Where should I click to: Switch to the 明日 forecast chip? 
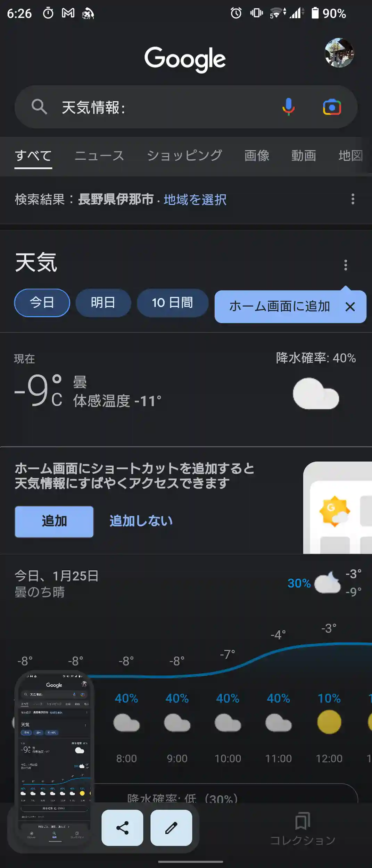[103, 303]
